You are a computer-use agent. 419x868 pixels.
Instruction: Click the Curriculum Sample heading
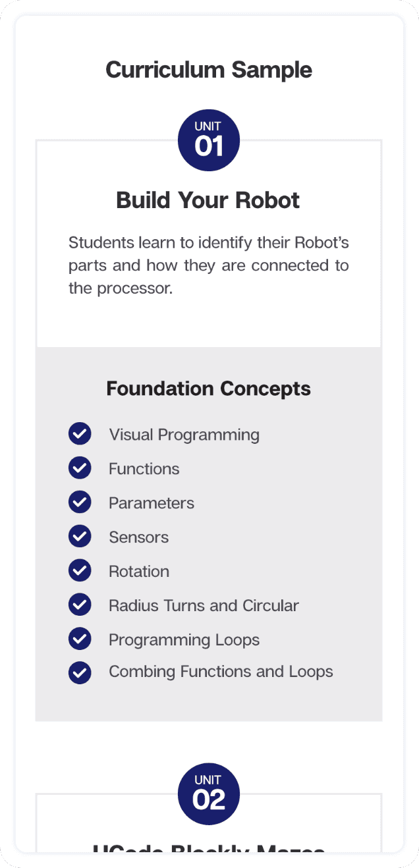point(209,70)
